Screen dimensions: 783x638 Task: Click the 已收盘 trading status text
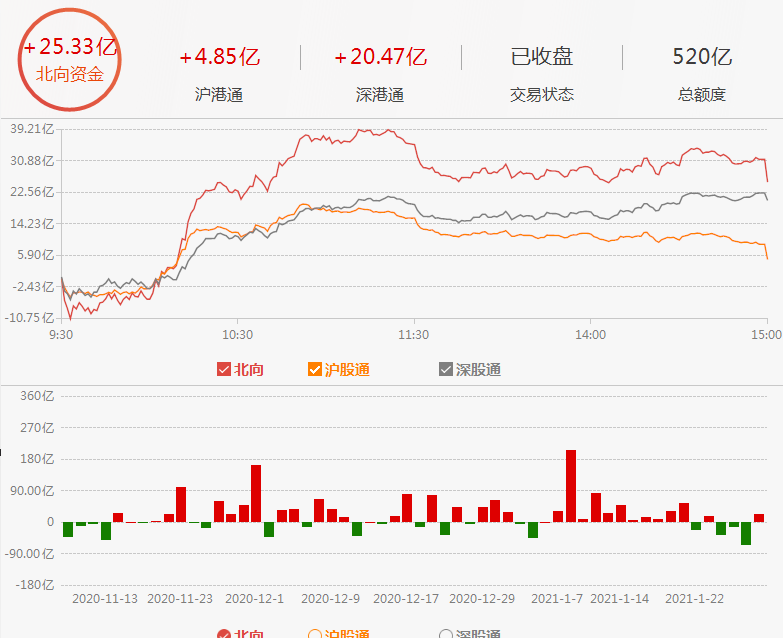(542, 57)
